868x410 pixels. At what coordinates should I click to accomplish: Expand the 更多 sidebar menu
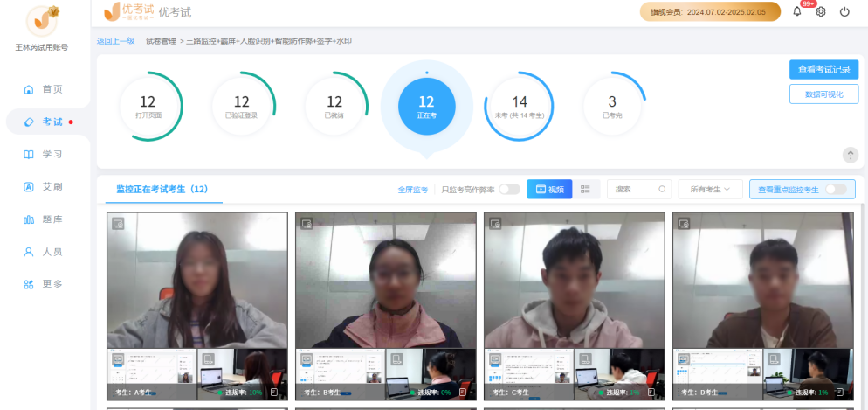coord(45,284)
